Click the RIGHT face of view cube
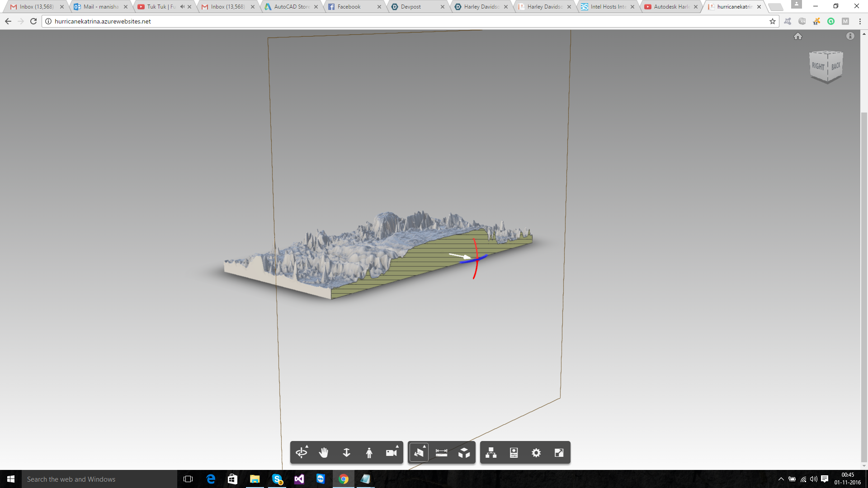 (818, 66)
